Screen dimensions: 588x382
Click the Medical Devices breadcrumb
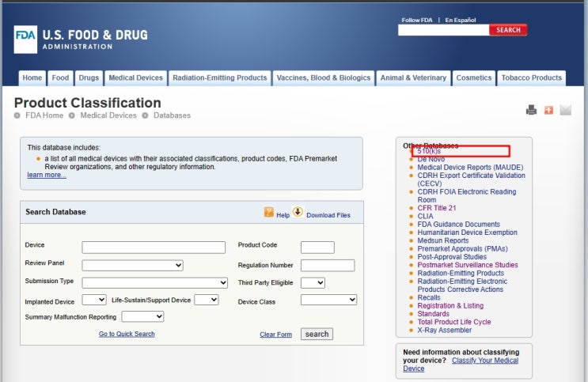point(108,115)
